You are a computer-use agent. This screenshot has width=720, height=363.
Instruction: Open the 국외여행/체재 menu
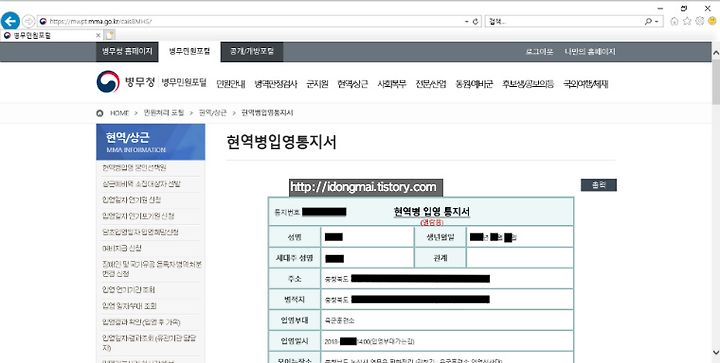(586, 84)
